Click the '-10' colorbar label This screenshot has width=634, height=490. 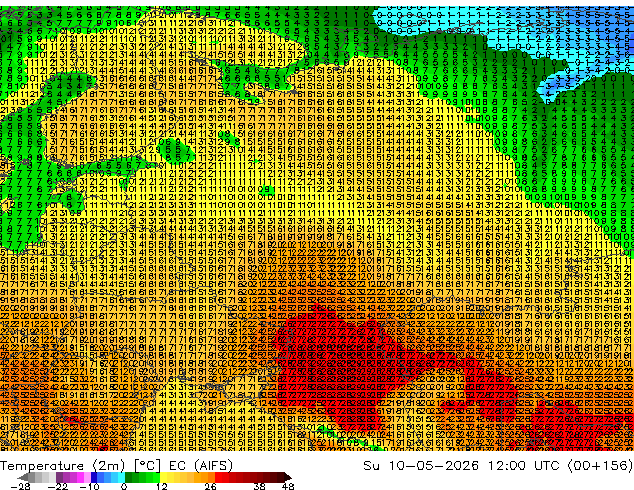pos(89,486)
